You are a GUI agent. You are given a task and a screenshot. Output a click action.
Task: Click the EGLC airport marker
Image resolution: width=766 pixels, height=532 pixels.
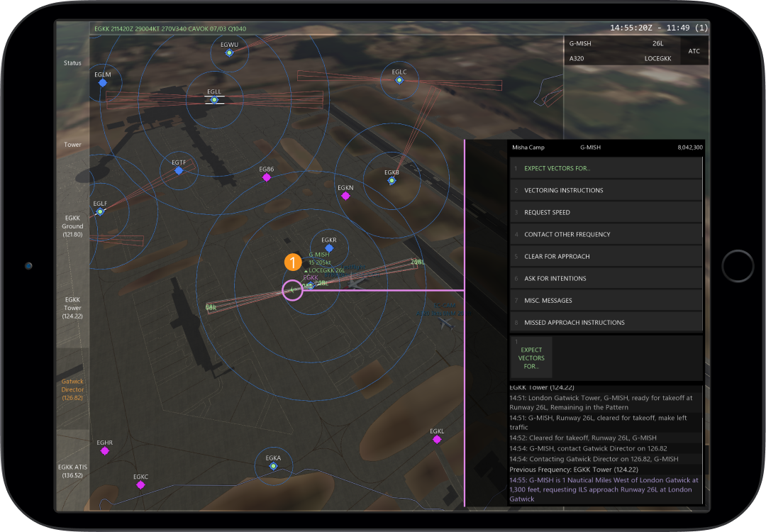click(x=399, y=80)
